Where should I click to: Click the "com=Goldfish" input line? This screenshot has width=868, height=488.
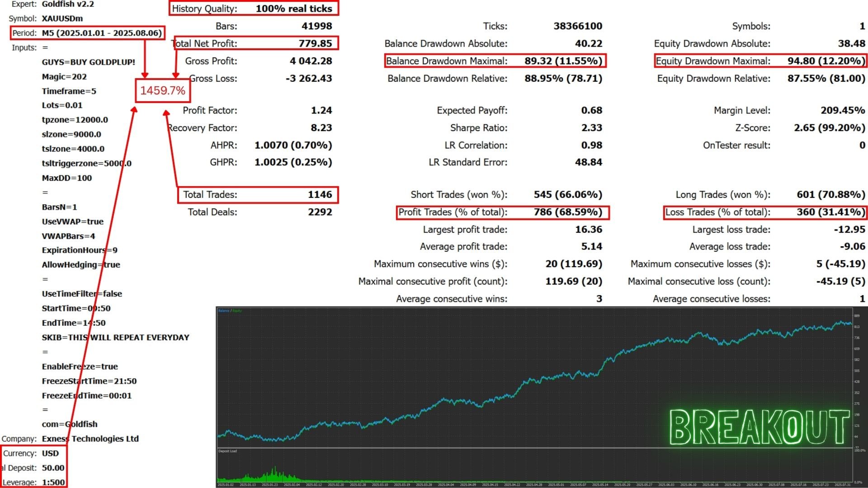tap(70, 424)
